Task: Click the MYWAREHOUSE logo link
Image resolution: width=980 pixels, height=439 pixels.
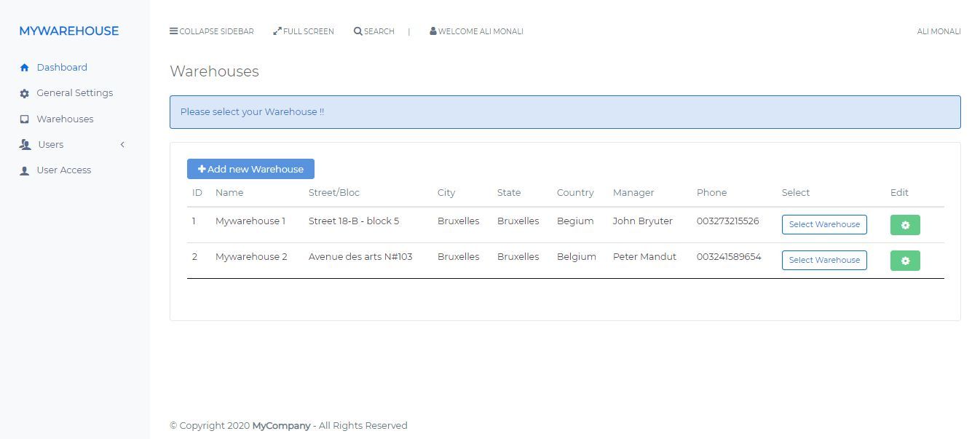Action: (68, 31)
